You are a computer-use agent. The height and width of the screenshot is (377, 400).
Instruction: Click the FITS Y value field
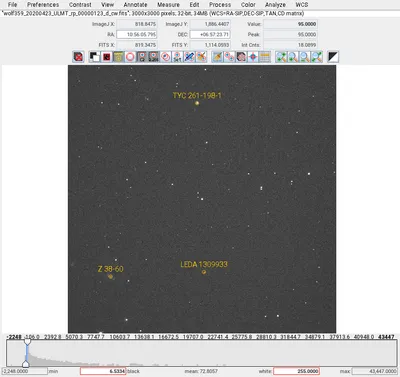tap(210, 45)
